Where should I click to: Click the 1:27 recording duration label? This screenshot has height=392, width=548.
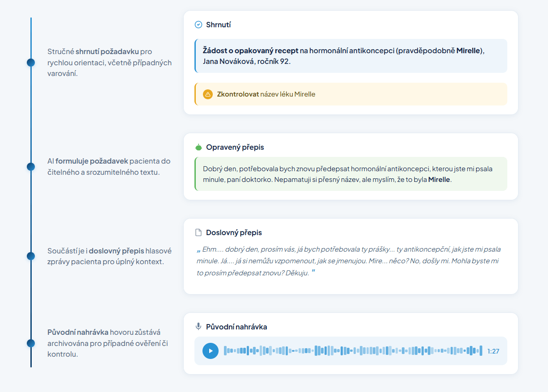[493, 351]
